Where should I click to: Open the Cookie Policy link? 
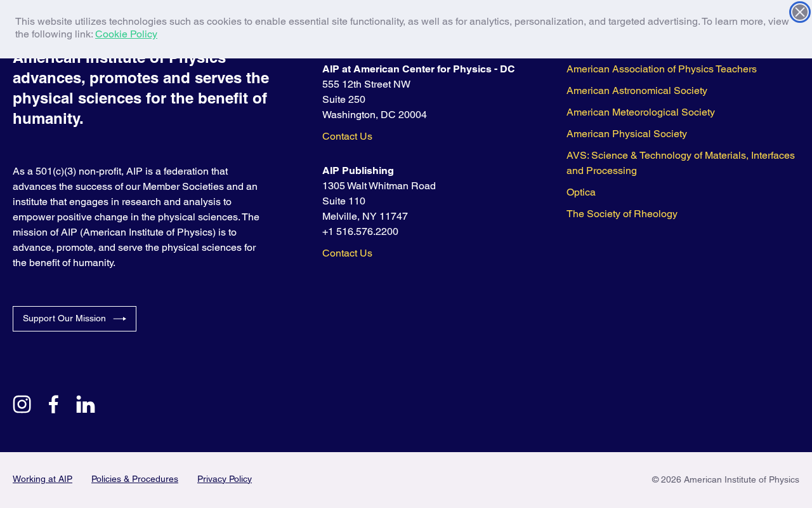[x=126, y=34]
